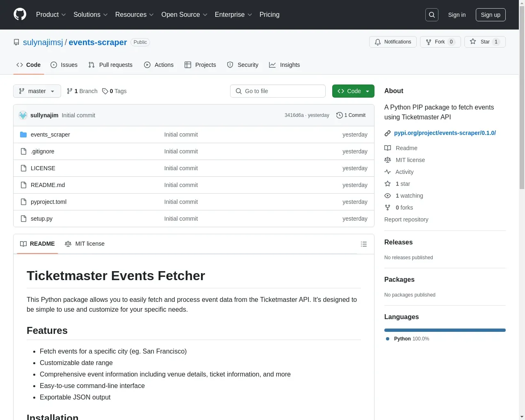Open the events-scraper repository link
The image size is (525, 420).
[98, 42]
